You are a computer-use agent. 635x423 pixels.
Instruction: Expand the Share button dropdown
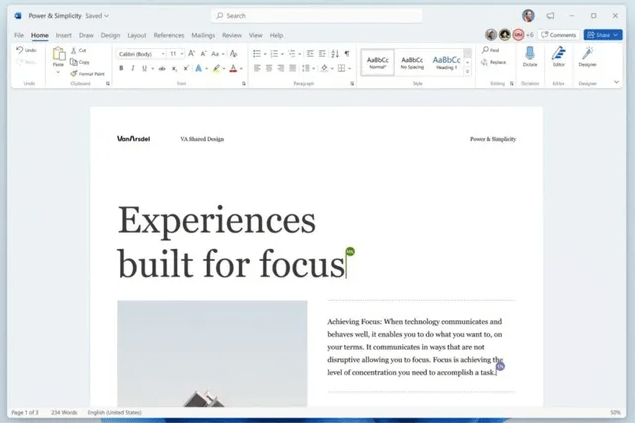(x=616, y=35)
